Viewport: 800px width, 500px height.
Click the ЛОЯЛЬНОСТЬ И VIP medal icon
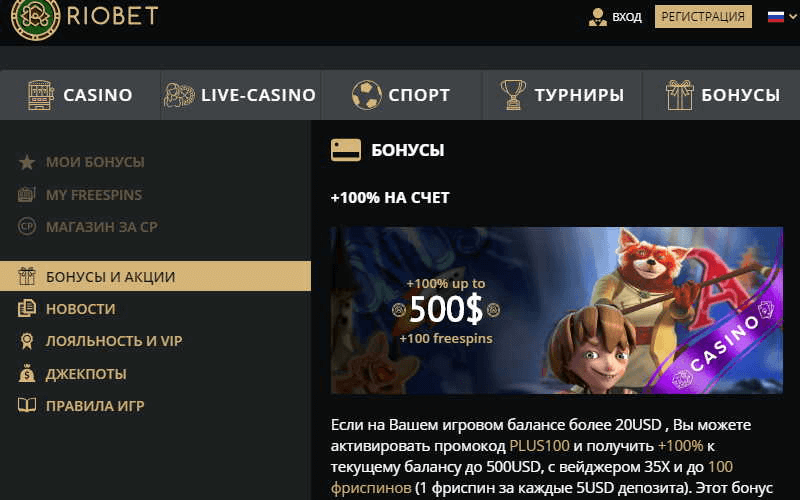27,341
